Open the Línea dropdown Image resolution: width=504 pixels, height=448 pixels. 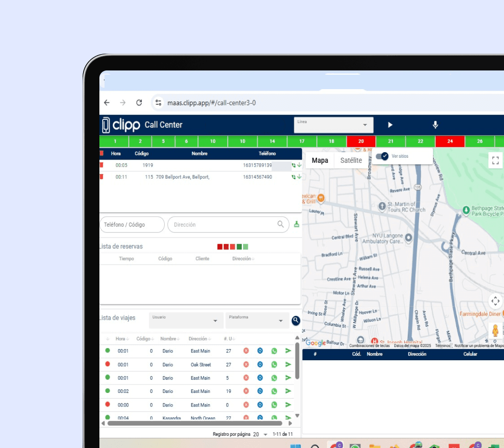[333, 125]
